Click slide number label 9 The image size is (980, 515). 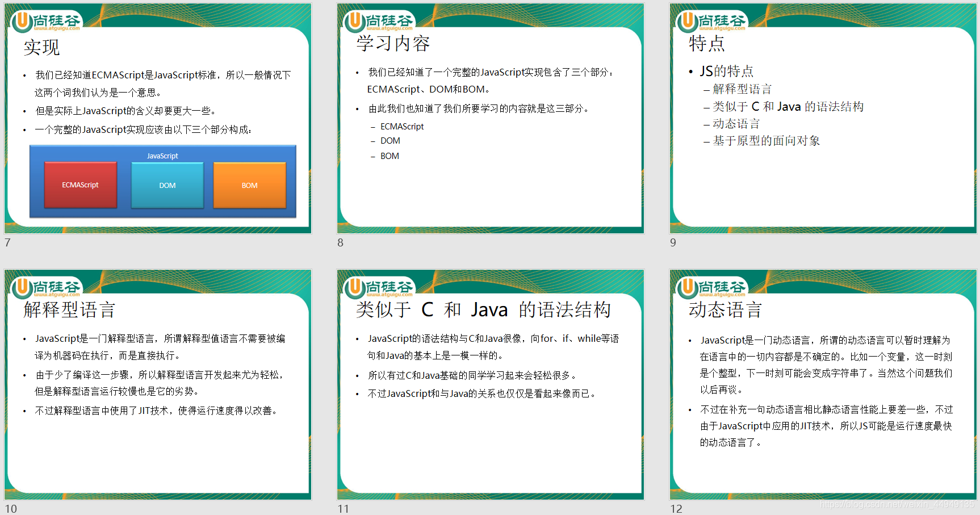tap(673, 242)
